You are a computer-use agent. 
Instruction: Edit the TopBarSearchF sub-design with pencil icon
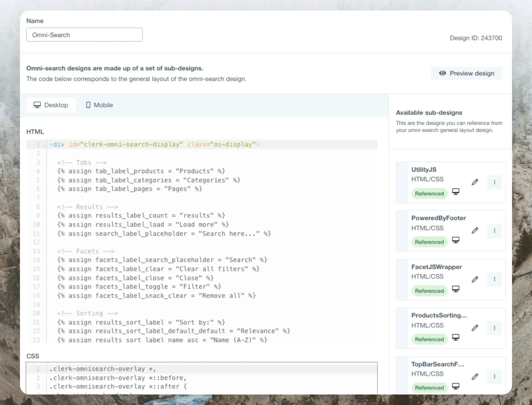[475, 377]
